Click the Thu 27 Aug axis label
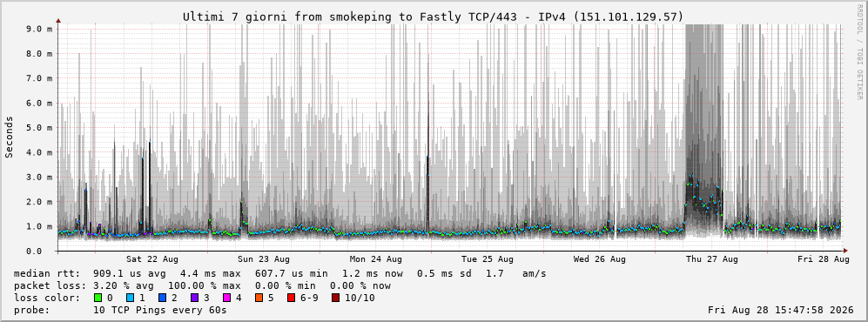Image resolution: width=868 pixels, height=322 pixels. tap(711, 259)
